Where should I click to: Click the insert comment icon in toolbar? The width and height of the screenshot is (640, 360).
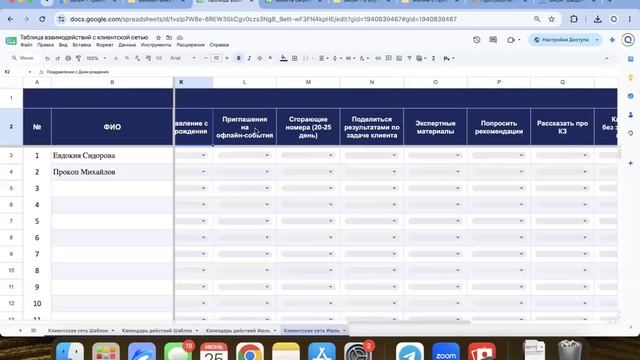point(389,58)
